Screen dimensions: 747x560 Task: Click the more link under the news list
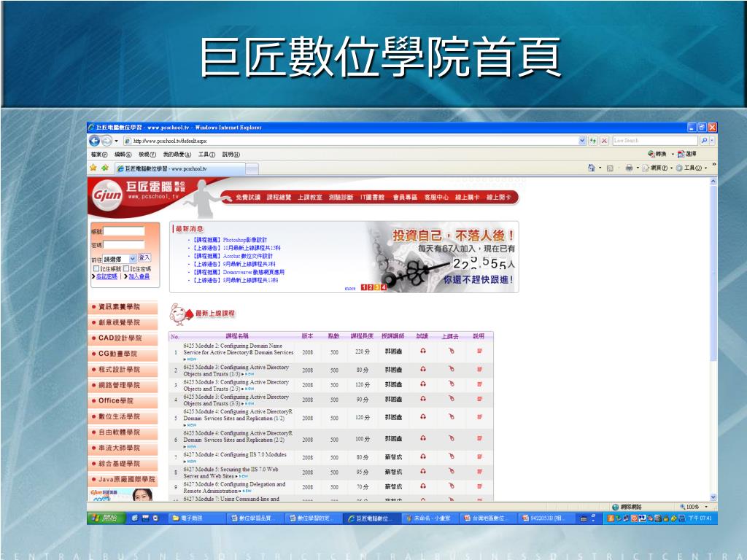click(350, 288)
